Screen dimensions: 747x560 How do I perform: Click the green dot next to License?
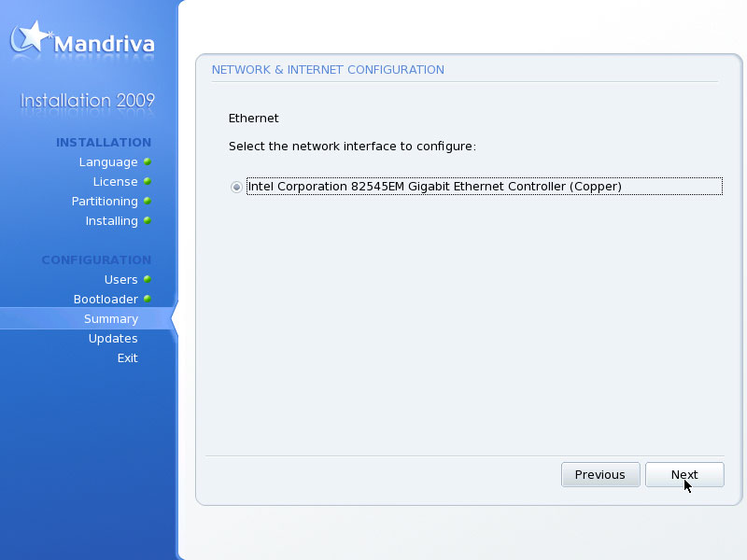(148, 181)
